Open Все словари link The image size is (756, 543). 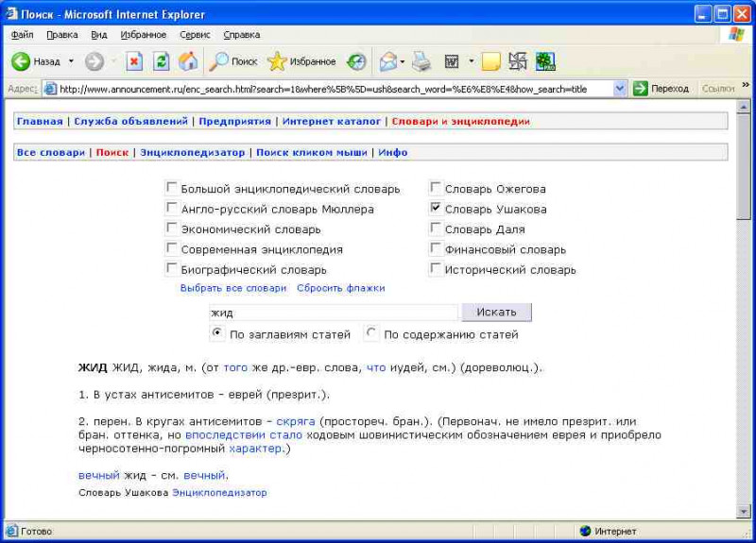point(51,153)
